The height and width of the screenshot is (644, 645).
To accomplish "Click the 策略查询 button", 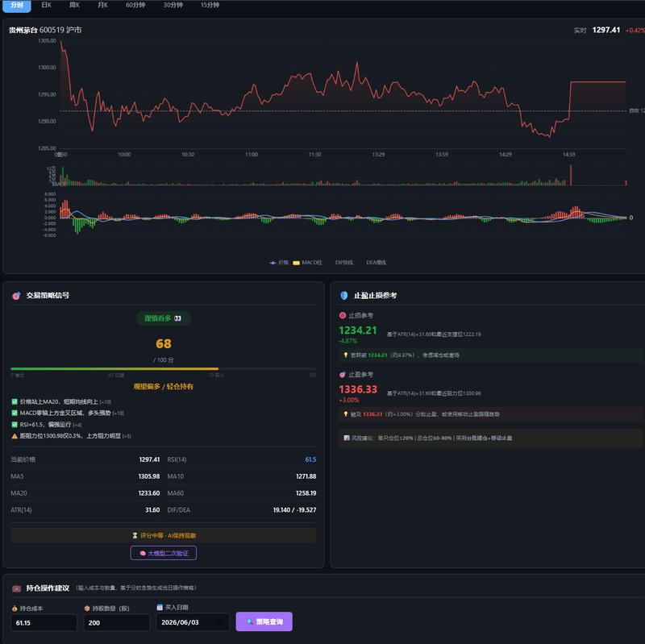I will [x=264, y=621].
